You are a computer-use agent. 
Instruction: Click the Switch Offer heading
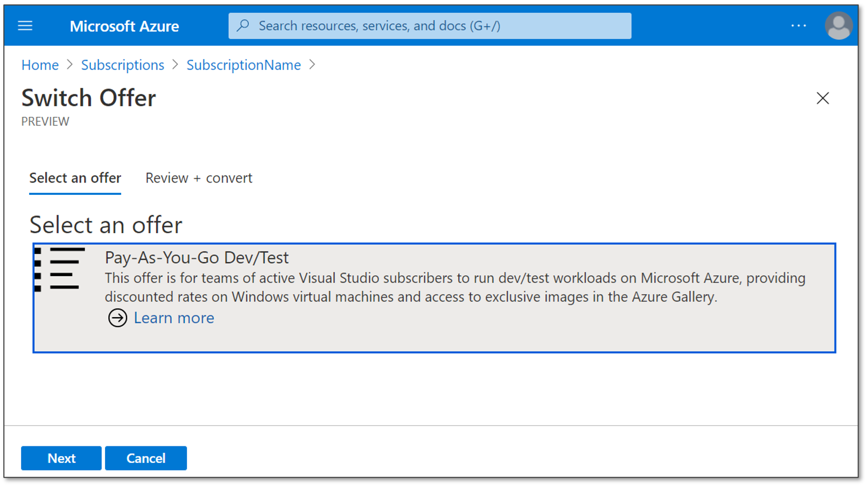89,99
